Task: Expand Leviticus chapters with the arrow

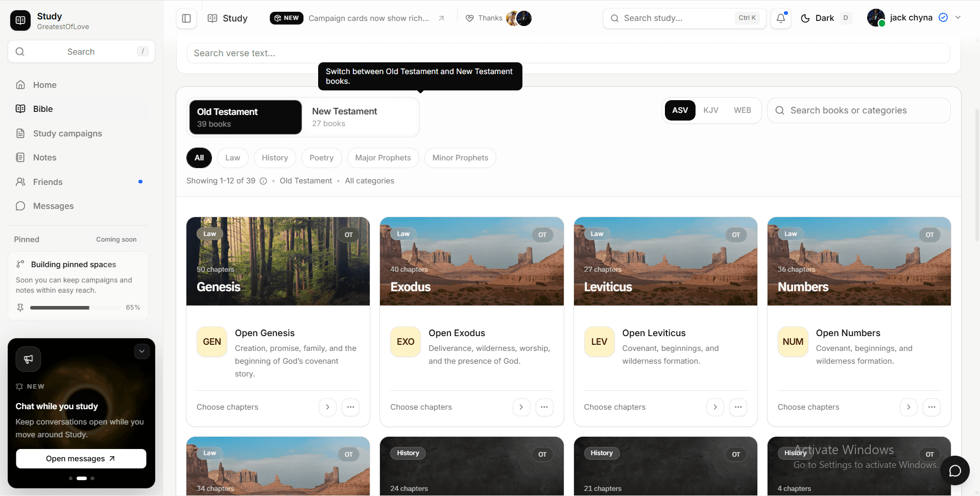Action: tap(715, 407)
